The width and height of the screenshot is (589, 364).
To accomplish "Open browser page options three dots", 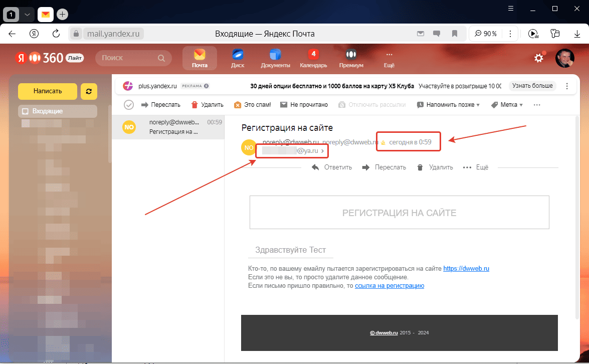I will click(510, 34).
